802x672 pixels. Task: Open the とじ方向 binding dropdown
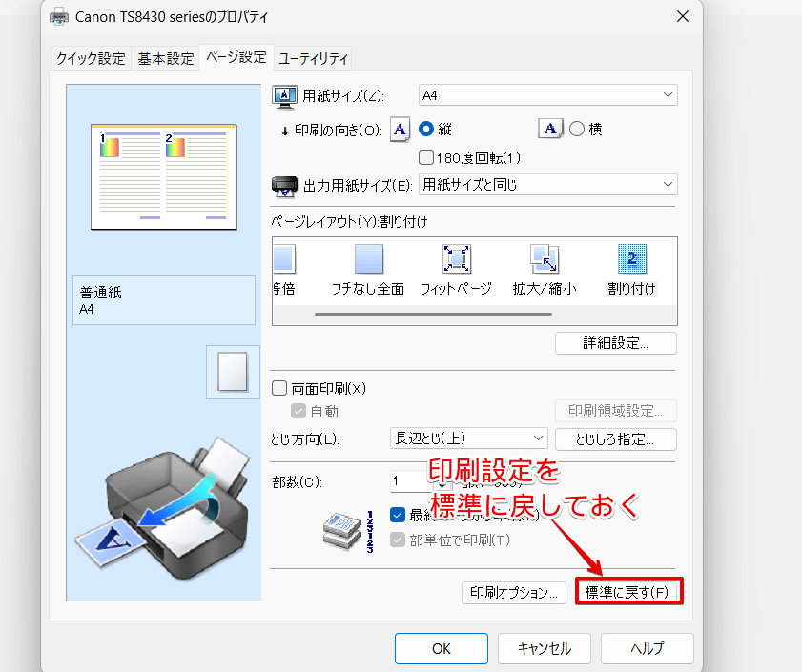[x=468, y=439]
